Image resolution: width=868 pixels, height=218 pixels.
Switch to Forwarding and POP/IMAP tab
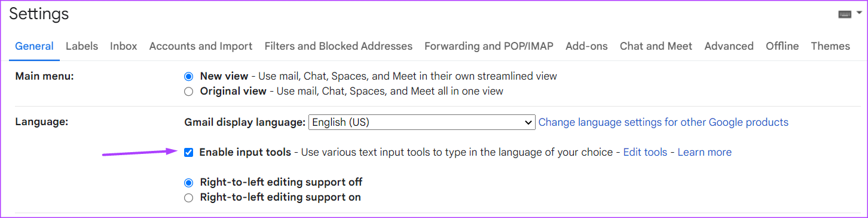click(x=489, y=46)
